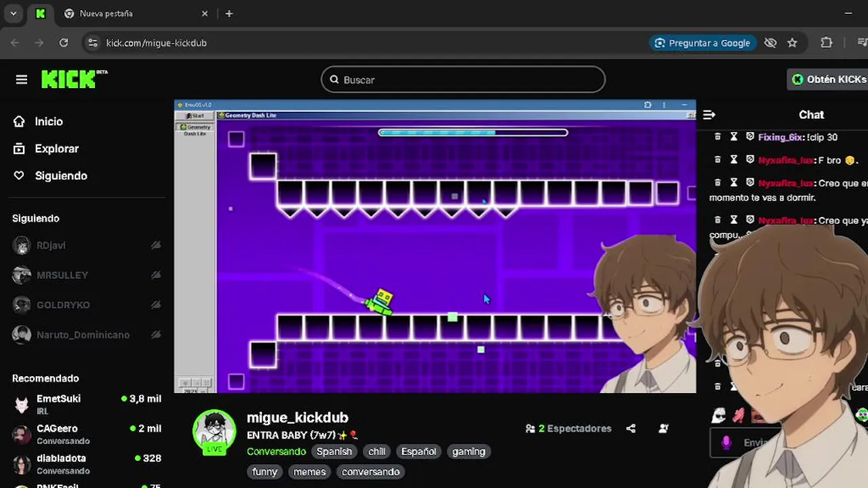
Task: Toggle the notification bell for RDjavi
Action: 156,245
